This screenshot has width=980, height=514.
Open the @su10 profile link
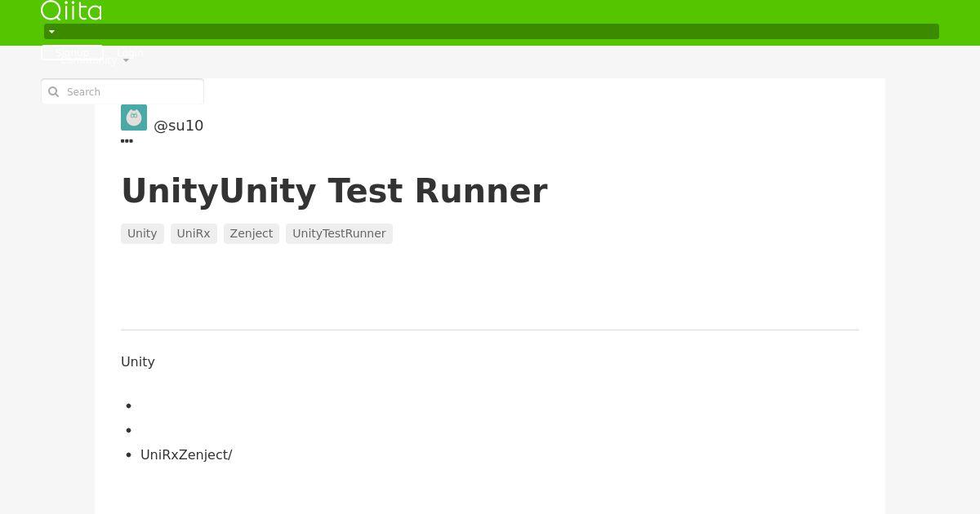178,126
